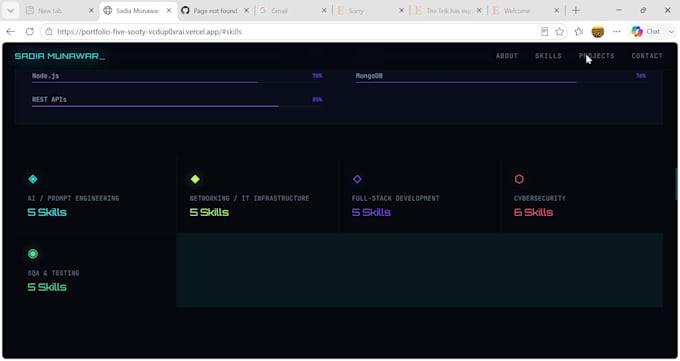Close the link has expired tab

(x=479, y=10)
